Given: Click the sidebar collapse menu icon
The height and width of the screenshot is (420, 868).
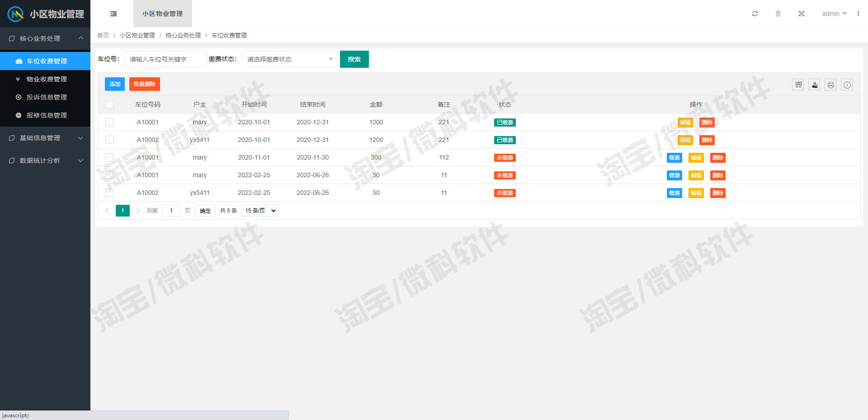Looking at the screenshot, I should coord(113,14).
